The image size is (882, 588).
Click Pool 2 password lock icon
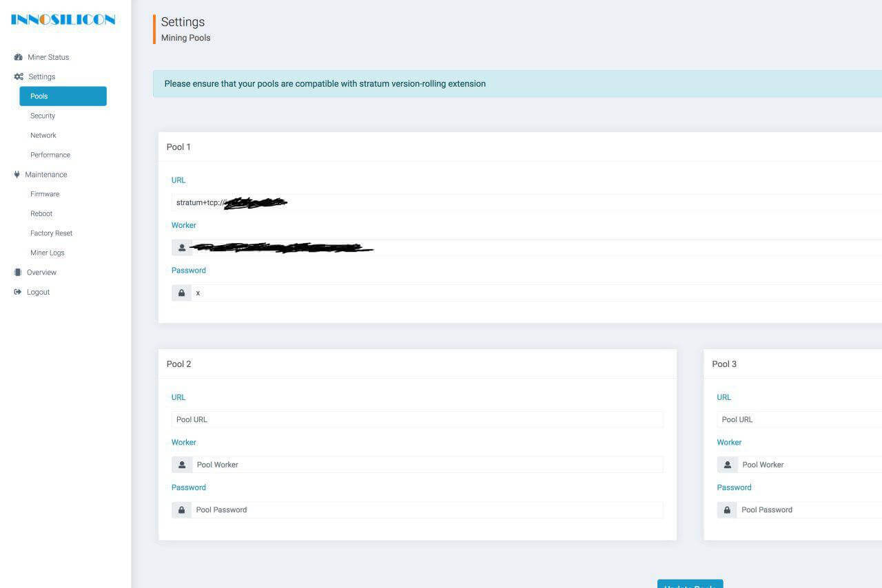pyautogui.click(x=182, y=510)
